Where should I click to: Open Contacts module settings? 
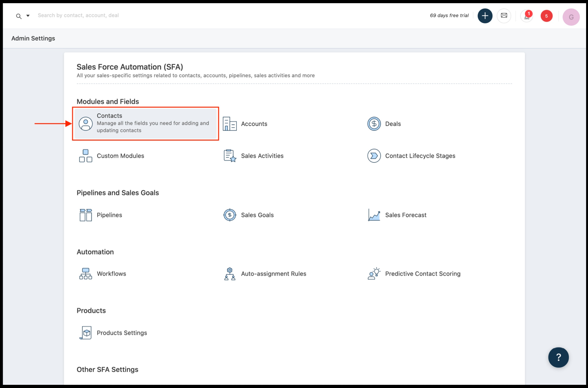pyautogui.click(x=146, y=123)
